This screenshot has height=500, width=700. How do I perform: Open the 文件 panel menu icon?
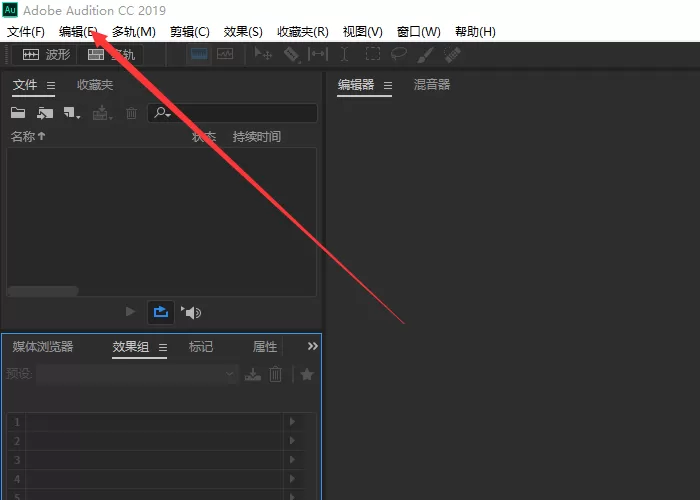[x=51, y=85]
